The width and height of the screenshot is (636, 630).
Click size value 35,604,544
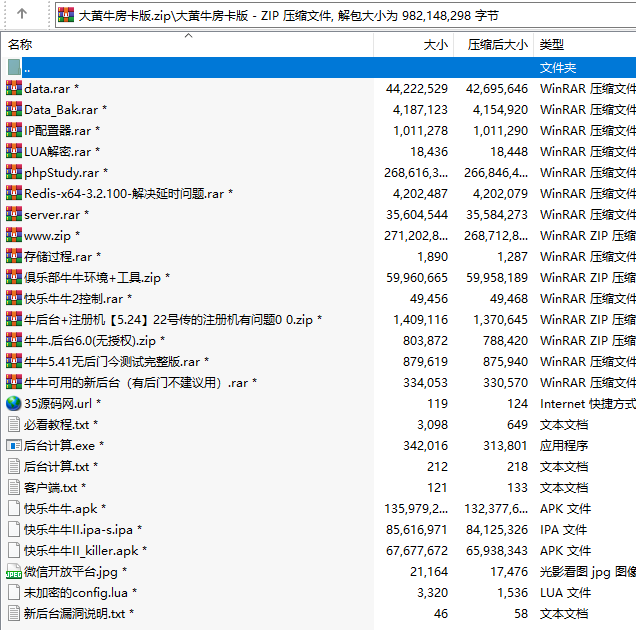[417, 215]
